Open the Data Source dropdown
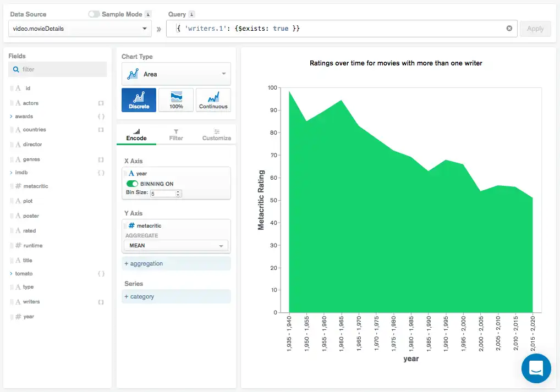 click(80, 29)
